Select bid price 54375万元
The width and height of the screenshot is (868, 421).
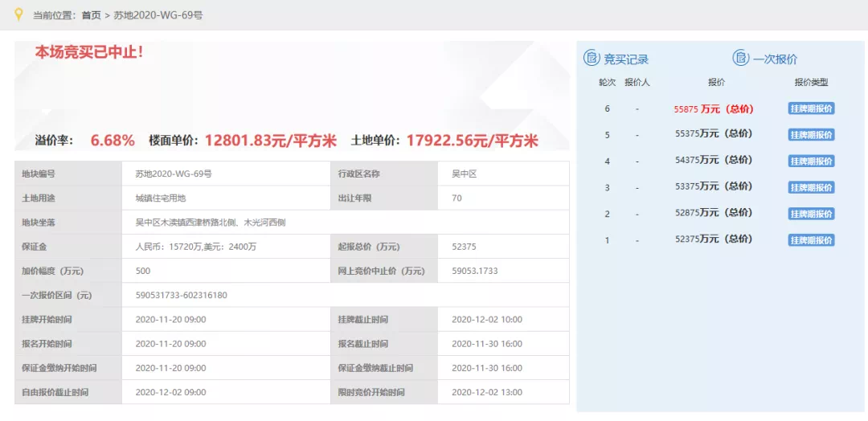pos(714,160)
